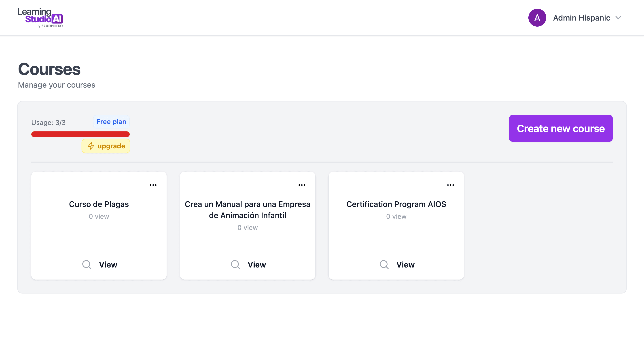This screenshot has height=337, width=644.
Task: Open the Admin Hispanic user menu
Action: pos(581,18)
